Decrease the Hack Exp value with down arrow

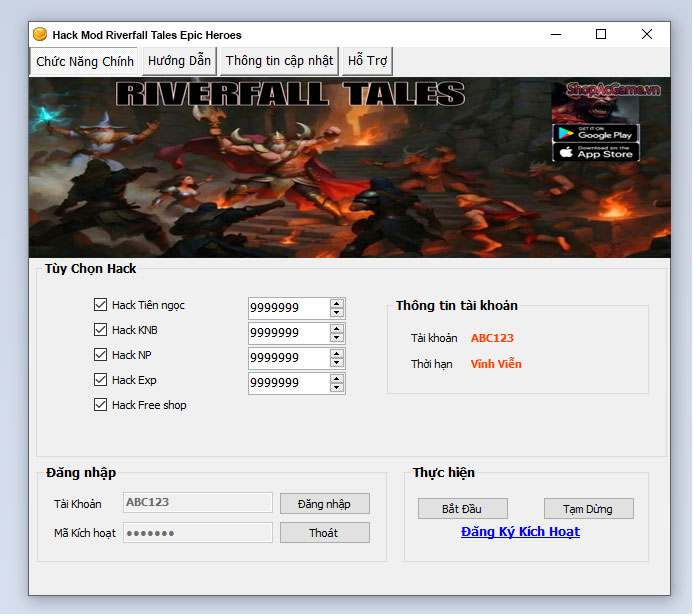click(x=336, y=388)
